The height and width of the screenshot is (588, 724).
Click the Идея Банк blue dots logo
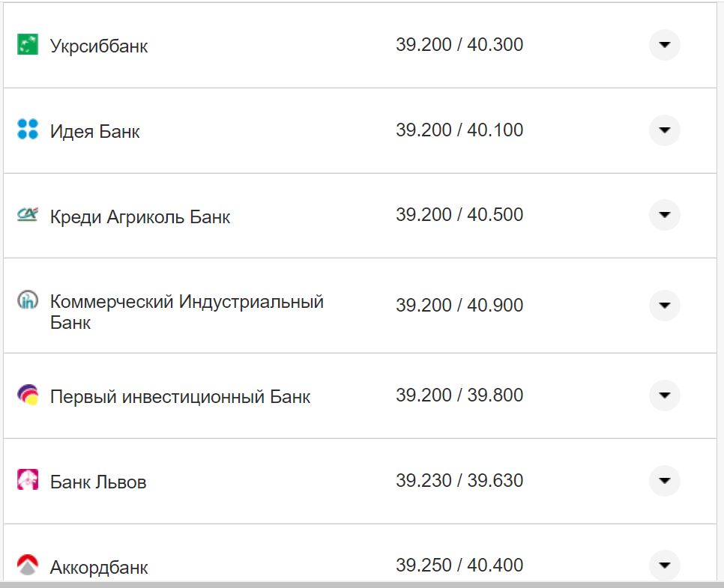pyautogui.click(x=26, y=130)
